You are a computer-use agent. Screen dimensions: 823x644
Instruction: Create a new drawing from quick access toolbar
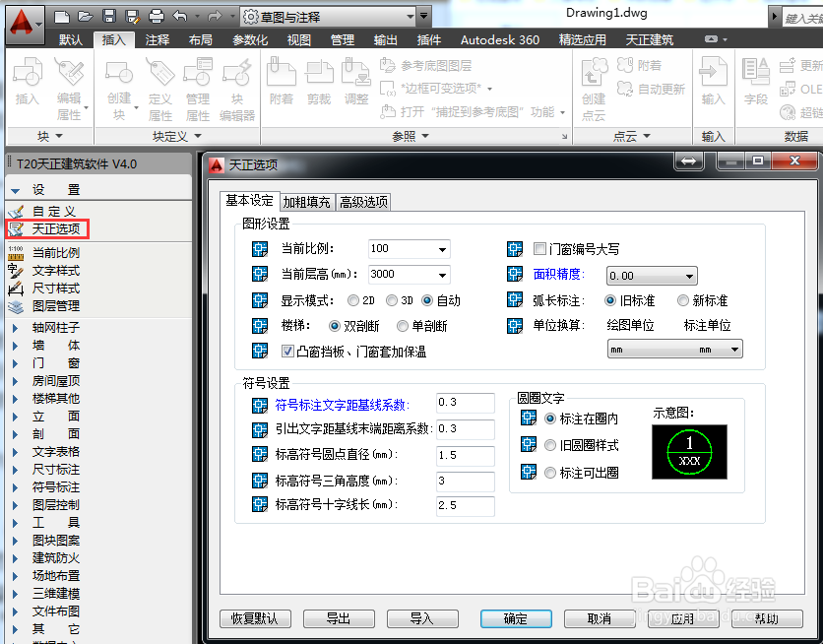pyautogui.click(x=62, y=17)
